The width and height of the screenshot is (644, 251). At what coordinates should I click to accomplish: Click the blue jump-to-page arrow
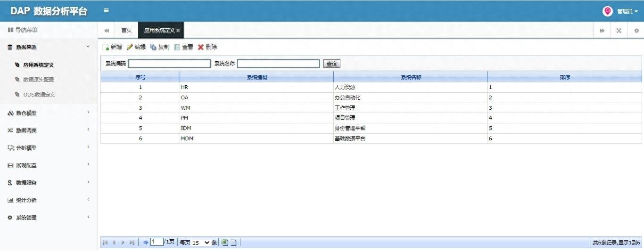(x=146, y=243)
